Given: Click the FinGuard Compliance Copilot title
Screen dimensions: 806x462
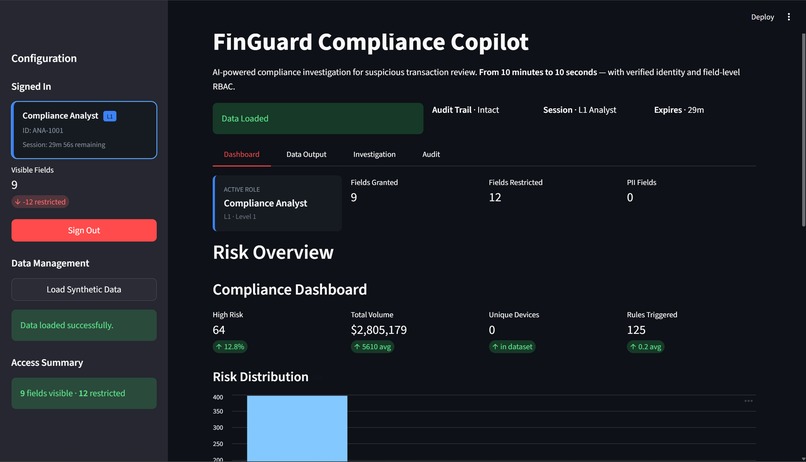Looking at the screenshot, I should coord(371,42).
